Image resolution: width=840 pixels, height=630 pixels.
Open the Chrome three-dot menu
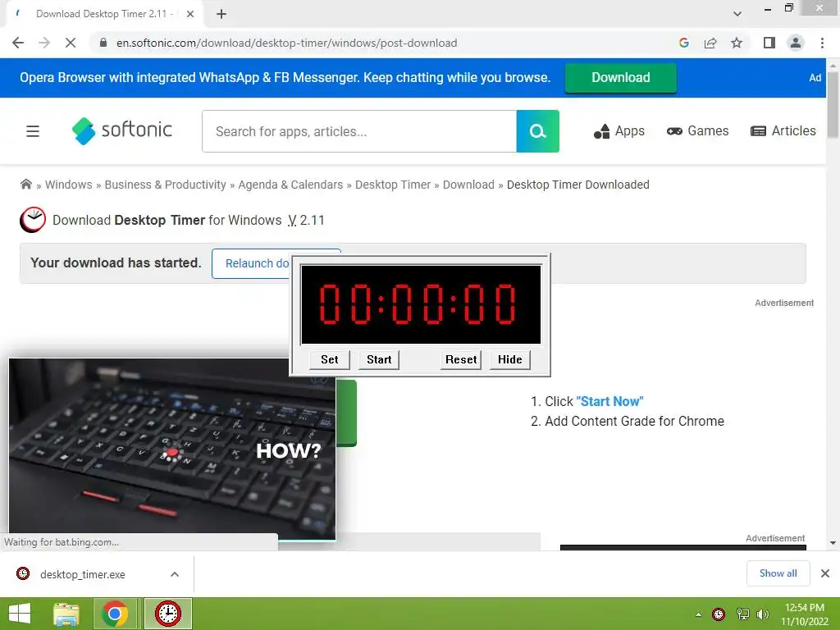click(x=822, y=43)
